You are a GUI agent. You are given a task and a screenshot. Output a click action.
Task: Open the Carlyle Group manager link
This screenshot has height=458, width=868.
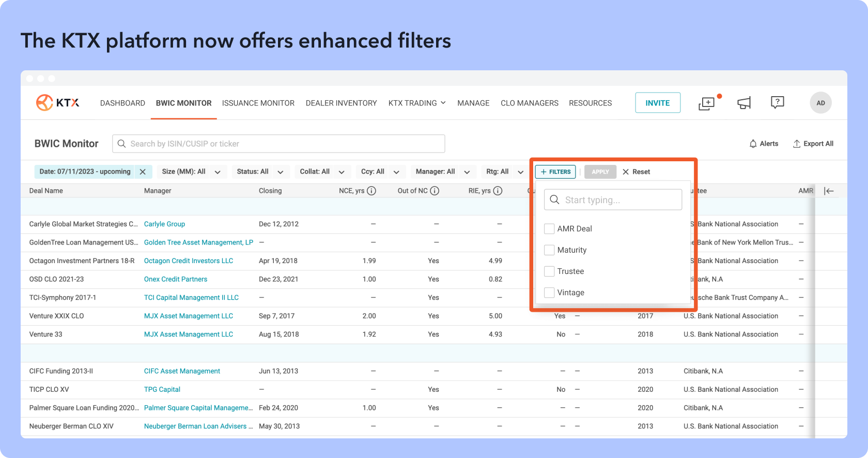pos(164,224)
